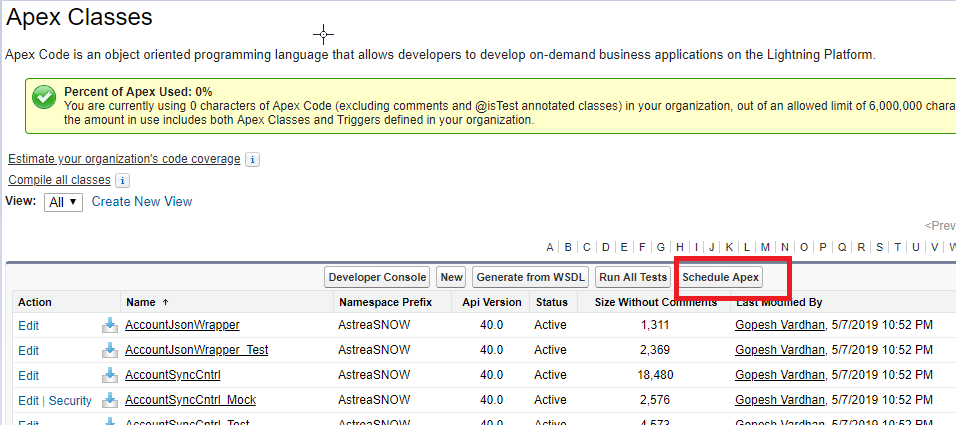Open Gopesh Vardhan link in AccountJsonWrapper row

(780, 325)
